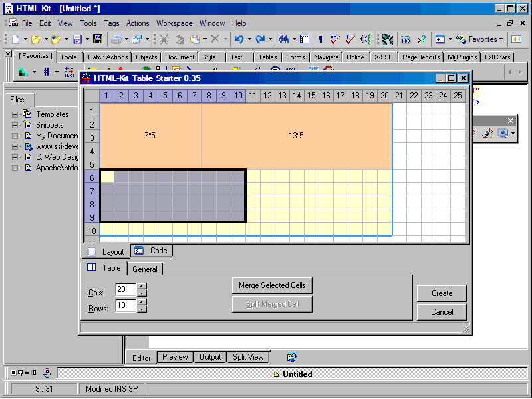This screenshot has height=399, width=532.
Task: Toggle the paragraph marks icon
Action: click(x=320, y=39)
